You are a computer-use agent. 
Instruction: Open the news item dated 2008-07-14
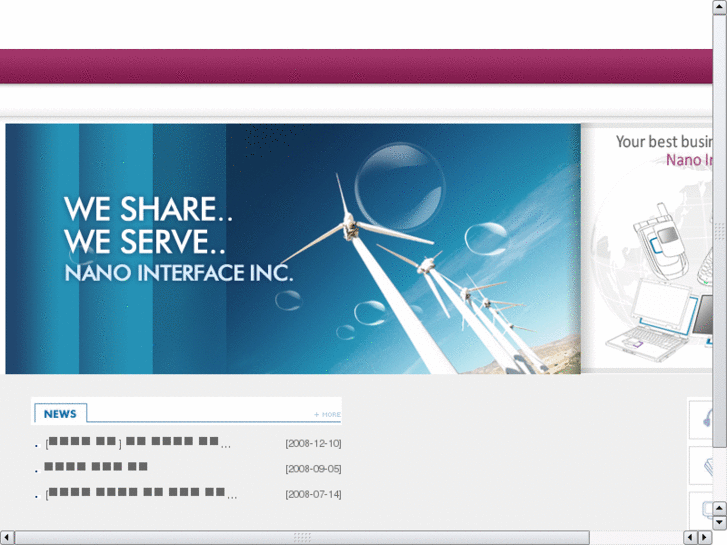point(141,493)
